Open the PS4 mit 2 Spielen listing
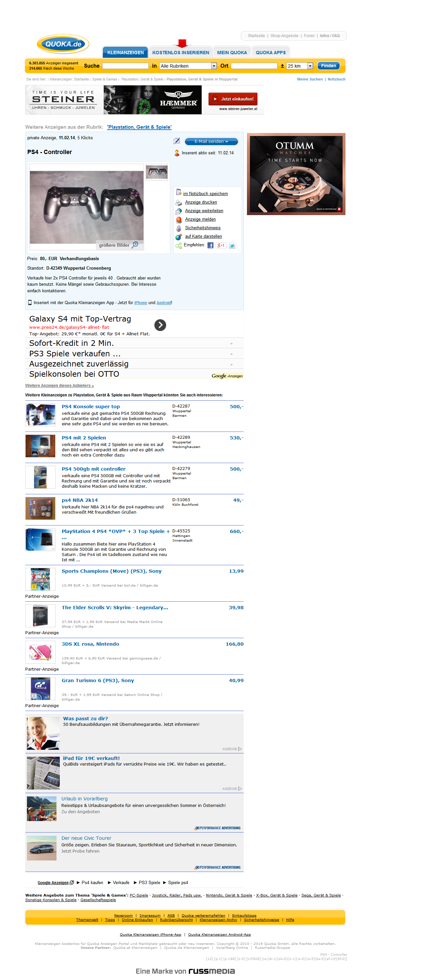The width and height of the screenshot is (443, 980). pyautogui.click(x=84, y=437)
